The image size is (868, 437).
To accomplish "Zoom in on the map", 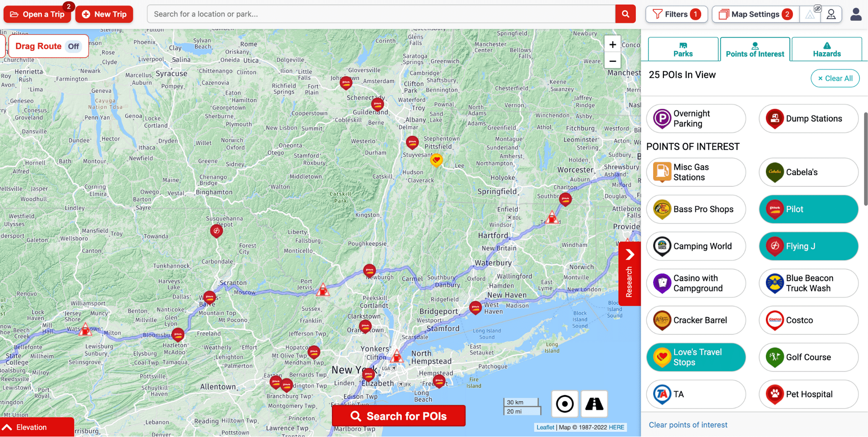I will 612,45.
